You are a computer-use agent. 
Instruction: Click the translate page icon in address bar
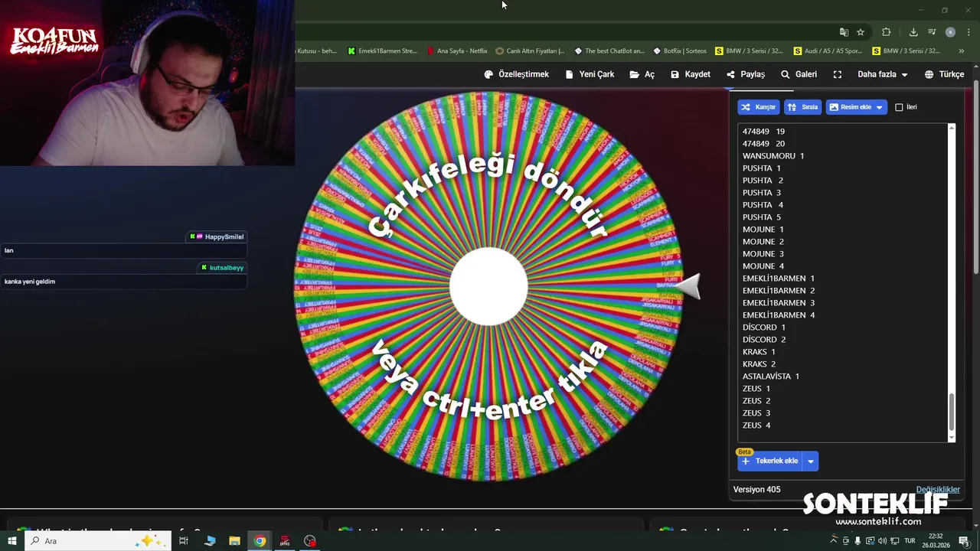coord(844,32)
